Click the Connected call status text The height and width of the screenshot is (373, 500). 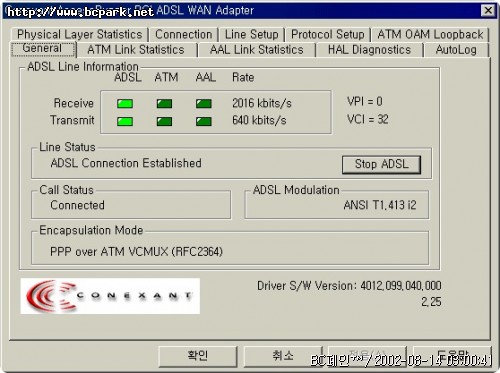77,205
